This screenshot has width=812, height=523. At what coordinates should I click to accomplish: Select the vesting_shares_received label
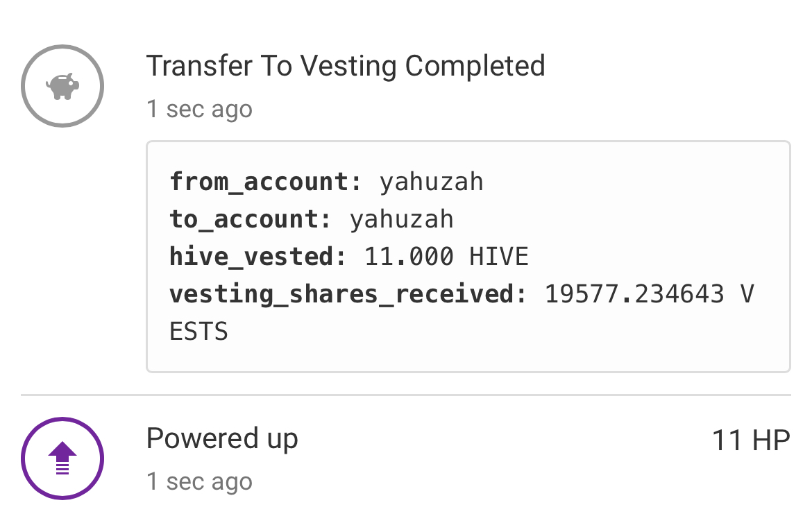[x=348, y=294]
